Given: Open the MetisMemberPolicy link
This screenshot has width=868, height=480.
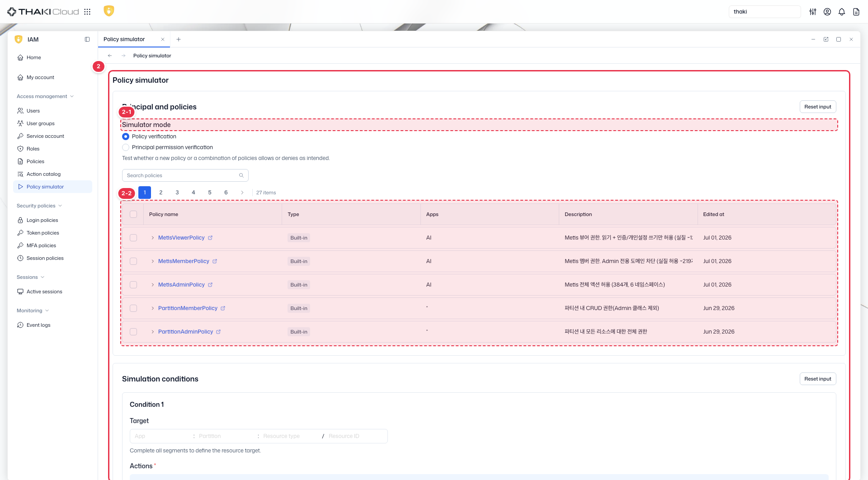Looking at the screenshot, I should coord(184,261).
